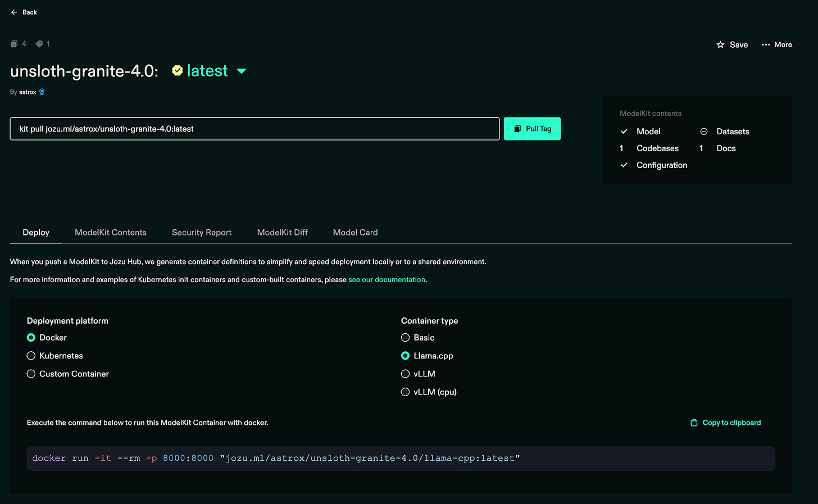This screenshot has width=818, height=504.
Task: Open the astrox author profile link
Action: (x=28, y=92)
